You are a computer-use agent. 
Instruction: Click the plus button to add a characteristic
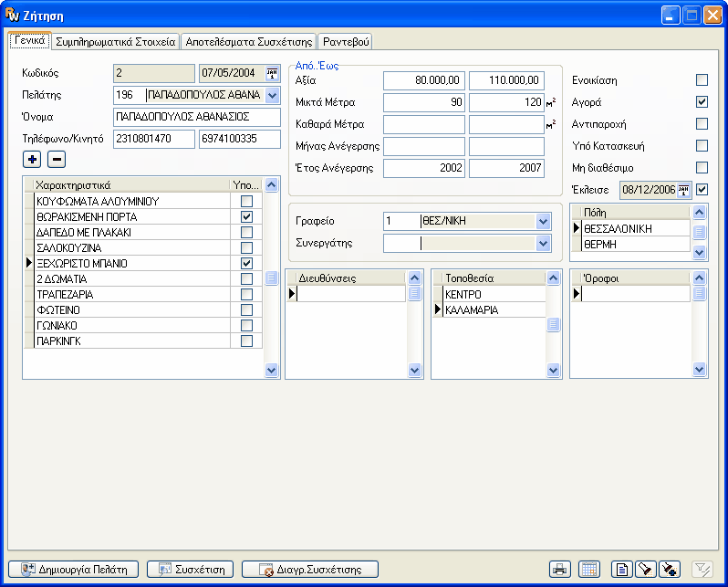point(32,160)
